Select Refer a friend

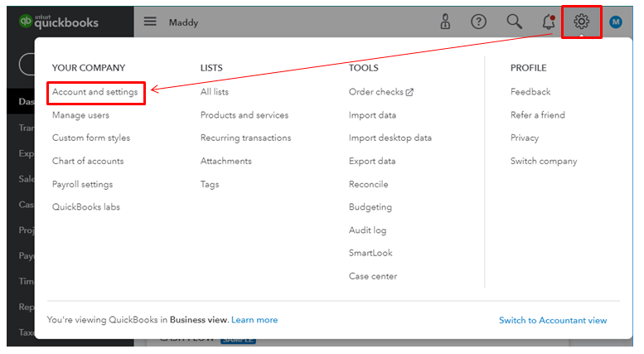[x=538, y=115]
